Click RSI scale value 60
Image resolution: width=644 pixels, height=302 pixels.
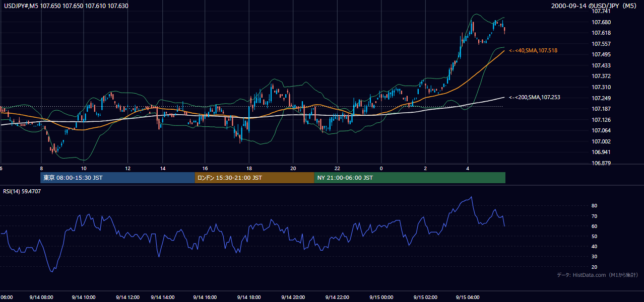[595, 226]
